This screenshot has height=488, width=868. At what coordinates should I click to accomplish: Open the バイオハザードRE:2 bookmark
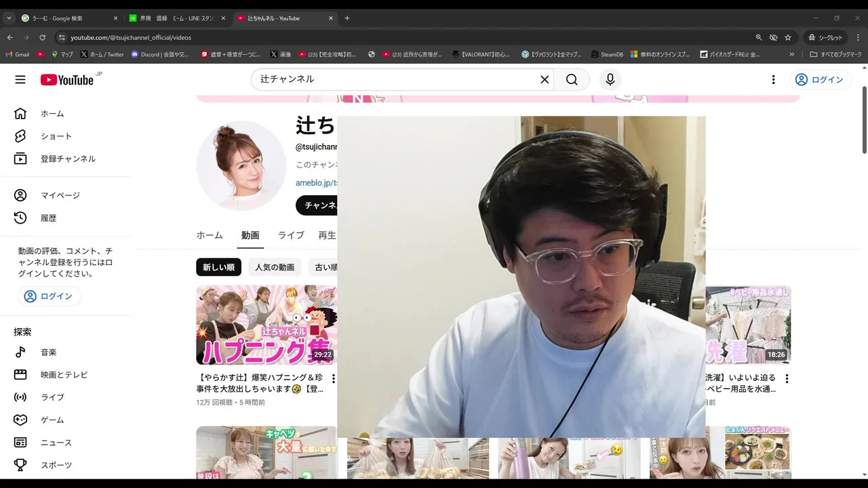coord(730,54)
